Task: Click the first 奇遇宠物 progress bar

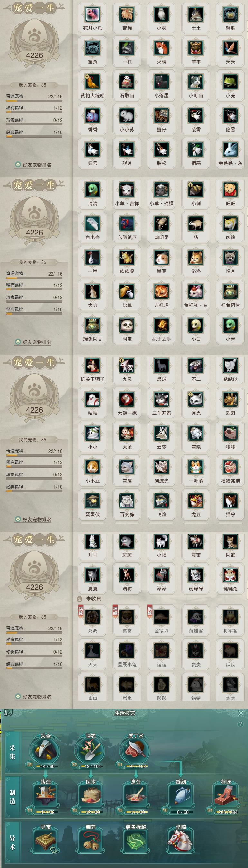Action: [34, 101]
